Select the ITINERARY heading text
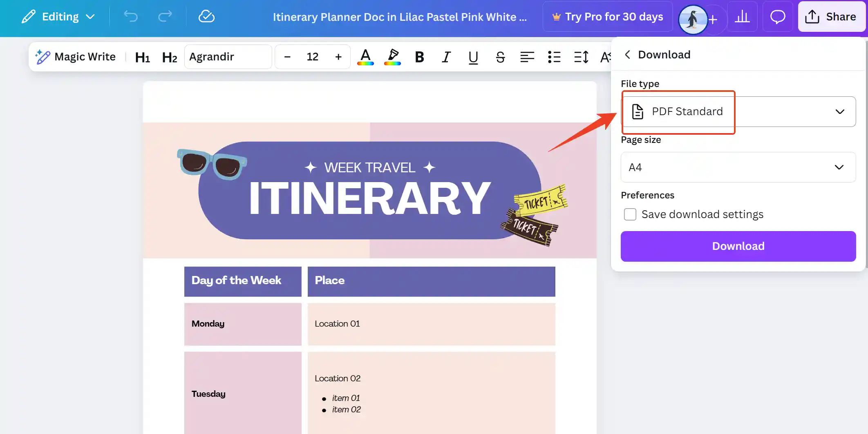The width and height of the screenshot is (868, 434). 370,198
